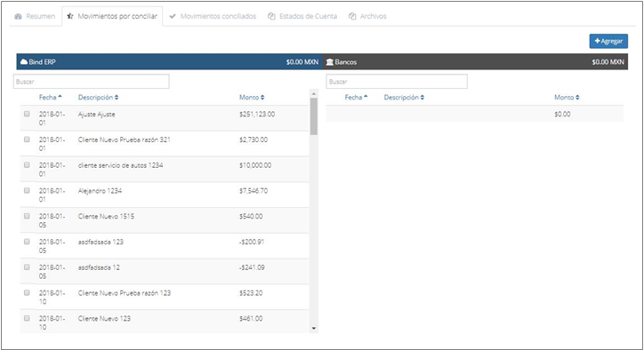Viewport: 644px width, 350px height.
Task: Click the star icon on Movimientos por conciliar
Action: point(70,16)
